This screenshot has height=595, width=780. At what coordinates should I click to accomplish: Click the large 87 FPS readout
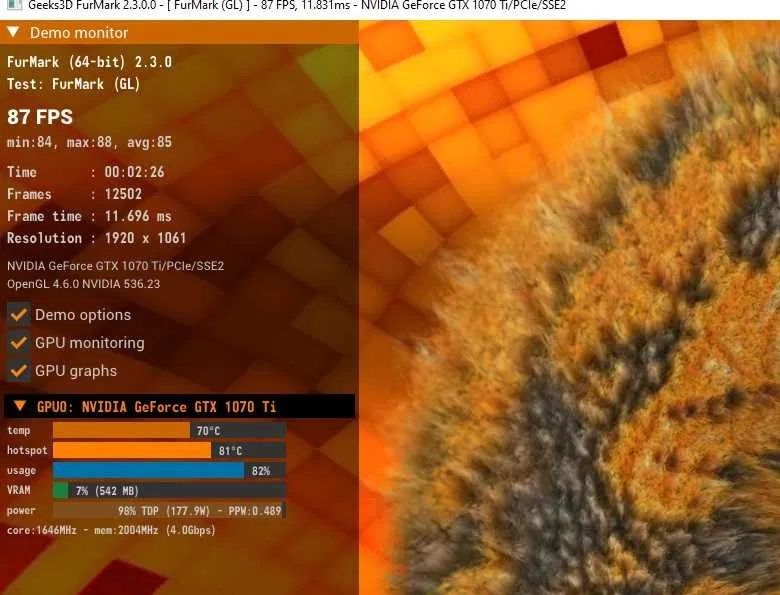coord(40,117)
